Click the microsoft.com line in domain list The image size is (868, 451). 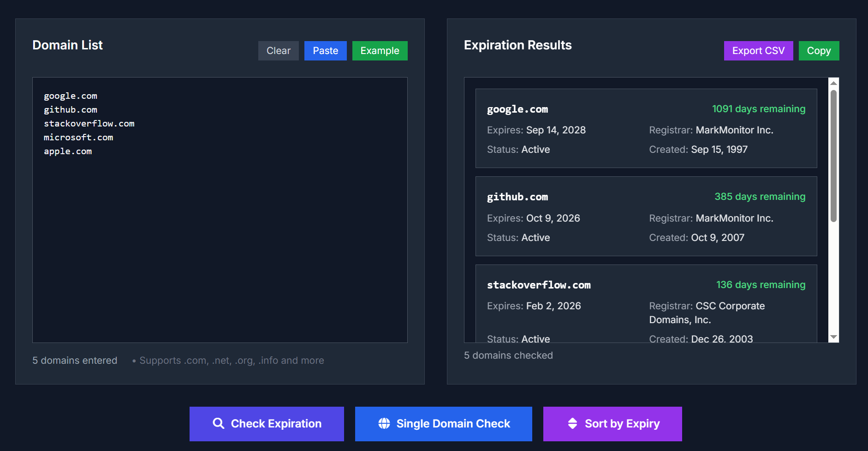click(x=78, y=138)
